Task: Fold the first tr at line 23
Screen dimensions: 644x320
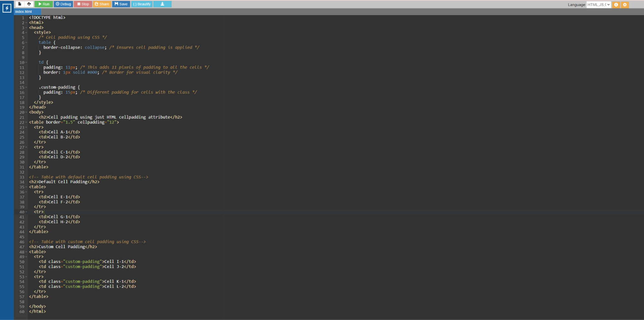Action: 26,127
